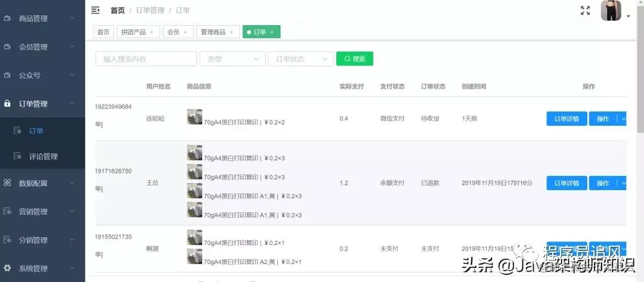Collapse the 订单管理 menu chevron
This screenshot has height=282, width=644.
pyautogui.click(x=72, y=104)
